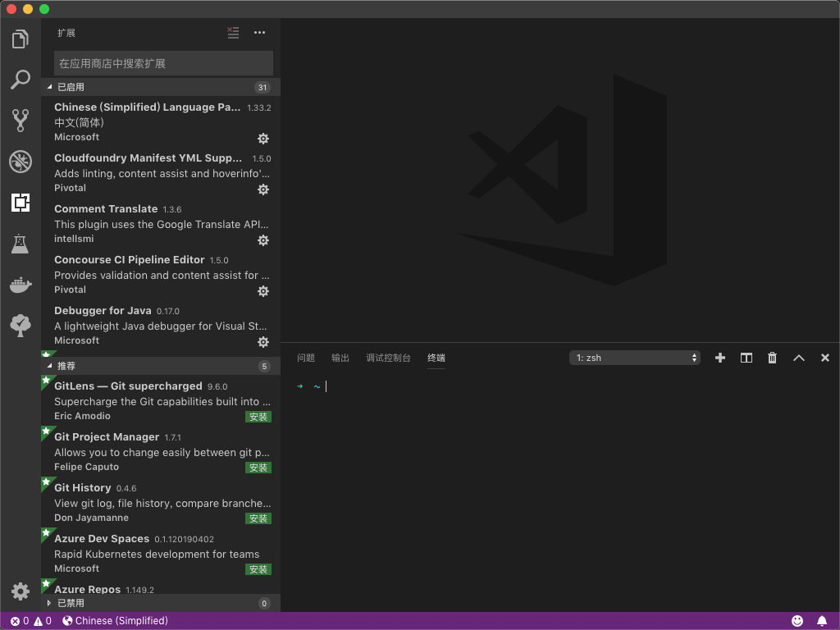
Task: Kill the terminal with the trash icon
Action: point(772,358)
